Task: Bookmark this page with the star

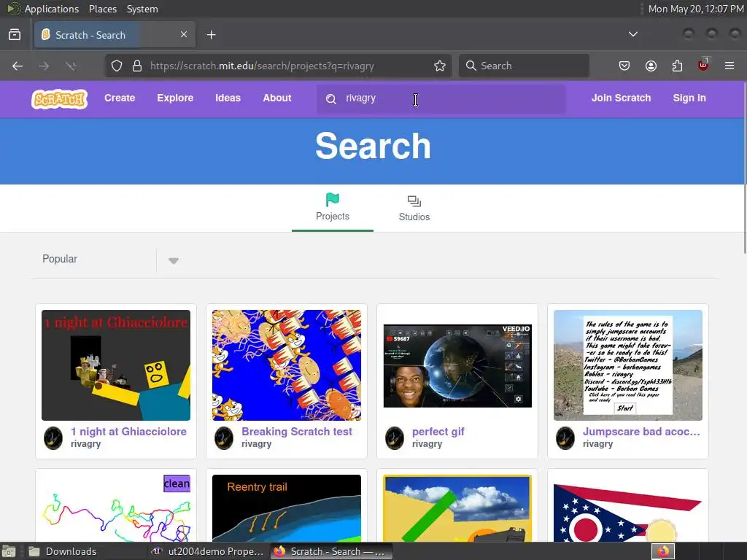Action: 440,66
